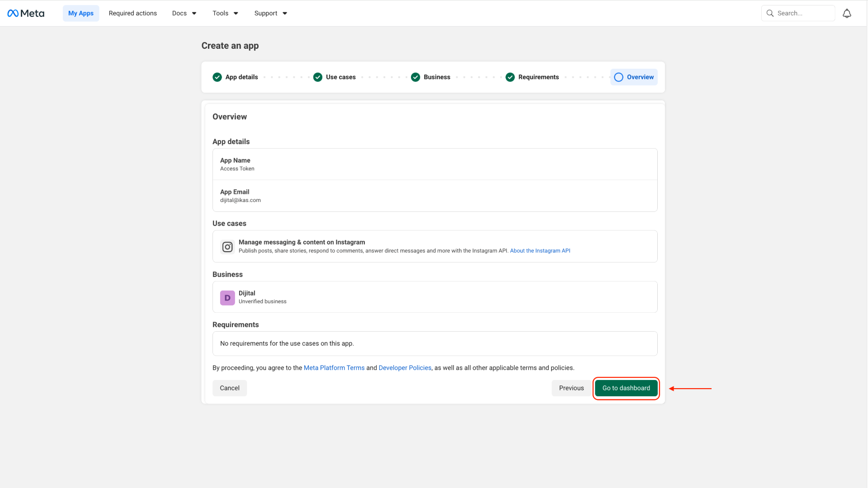Viewport: 868px width, 488px height.
Task: Click the Cancel button
Action: pyautogui.click(x=230, y=388)
